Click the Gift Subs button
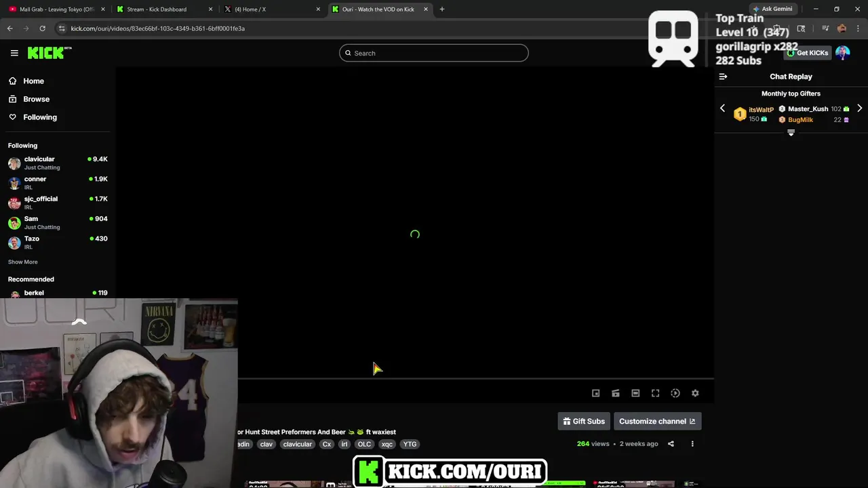 pos(584,421)
